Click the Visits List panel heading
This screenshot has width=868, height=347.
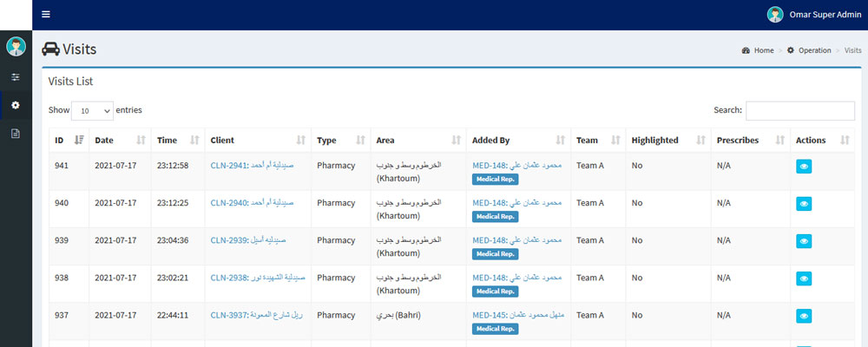70,82
